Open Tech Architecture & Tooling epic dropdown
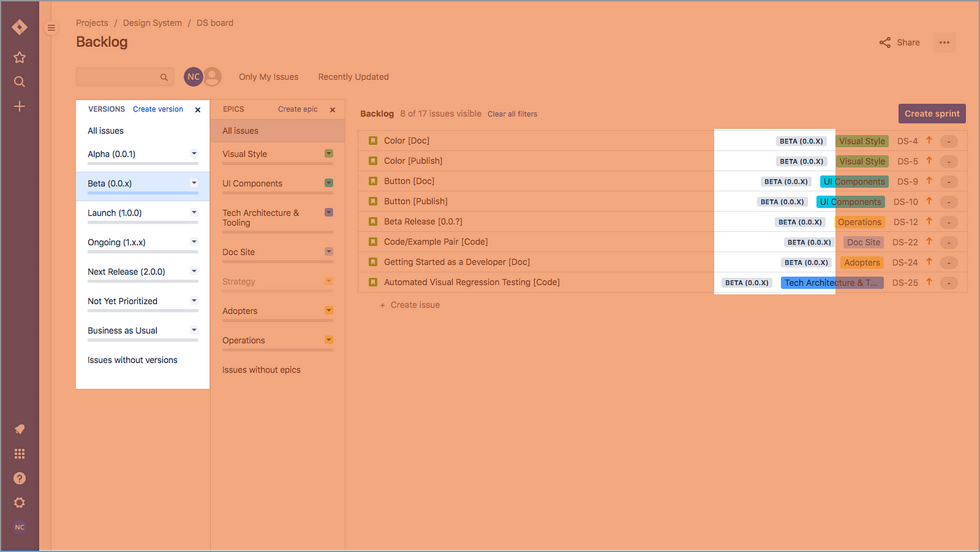 [329, 212]
